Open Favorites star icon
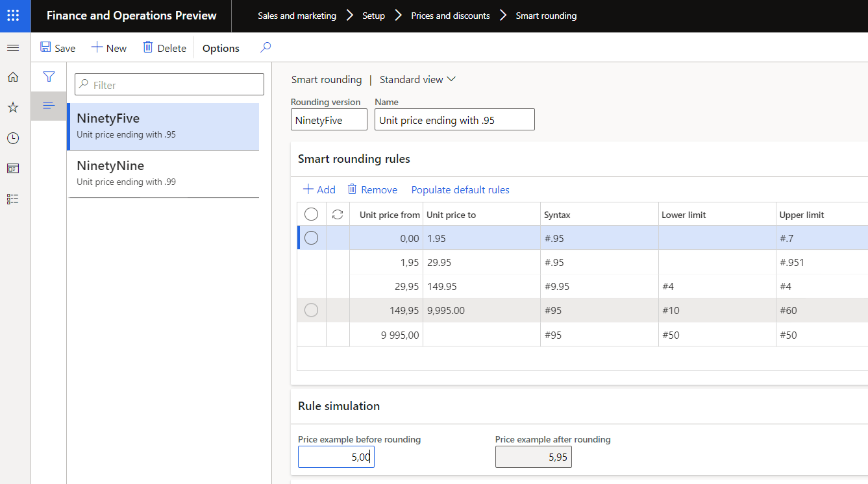The width and height of the screenshot is (868, 484). tap(13, 108)
